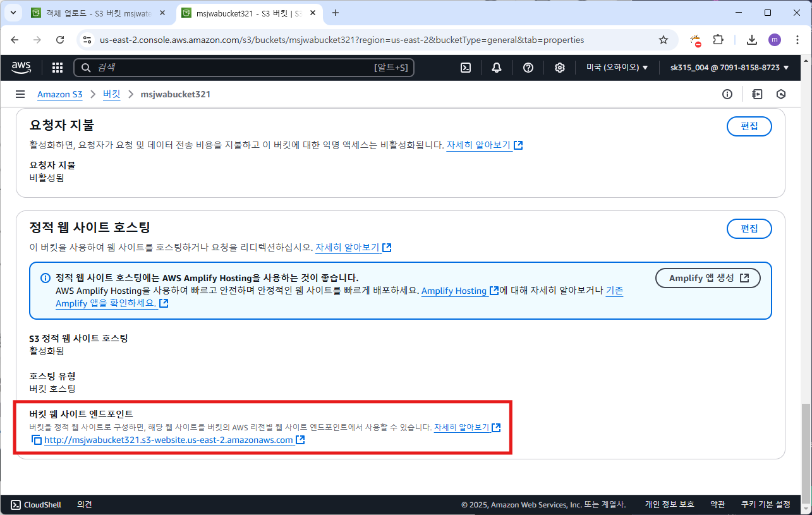Click msjwabucket321 in the breadcrumb
Viewport: 812px width, 515px height.
coord(176,94)
